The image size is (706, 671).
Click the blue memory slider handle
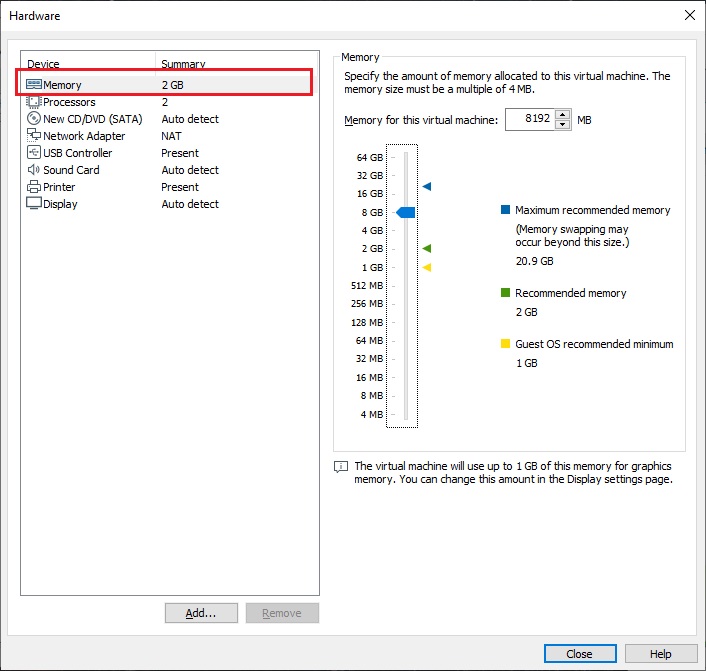(x=406, y=213)
